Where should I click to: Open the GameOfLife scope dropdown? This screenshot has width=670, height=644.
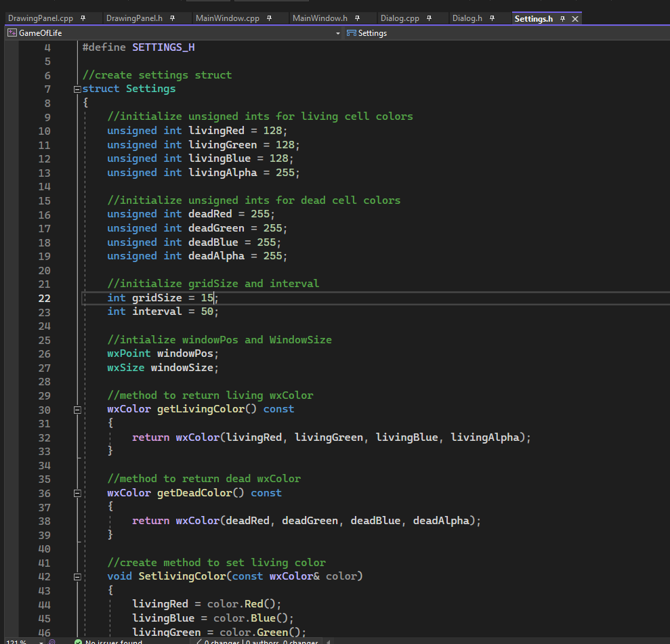[338, 33]
